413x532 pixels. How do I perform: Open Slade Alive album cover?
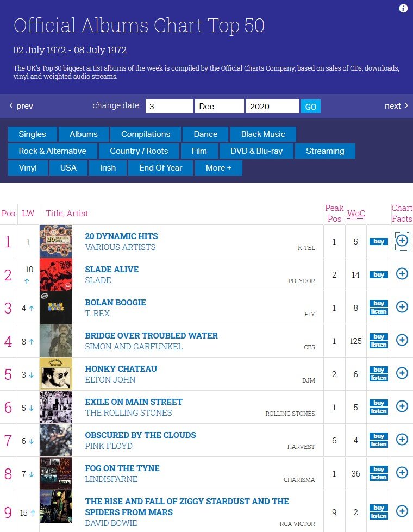point(56,274)
